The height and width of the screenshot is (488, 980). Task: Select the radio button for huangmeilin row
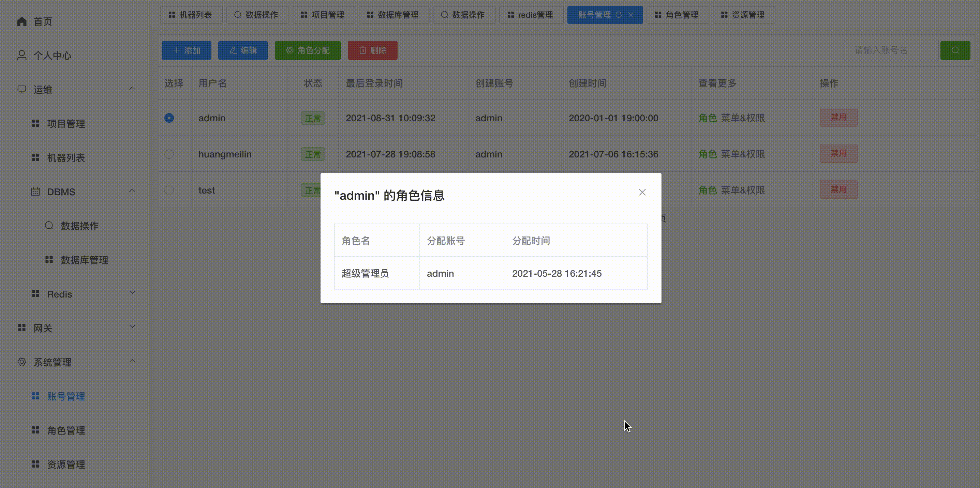pos(169,154)
